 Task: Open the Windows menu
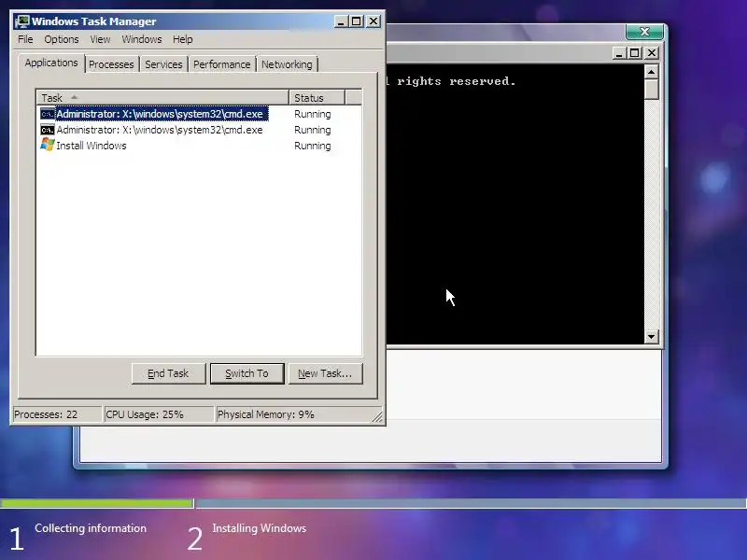point(142,39)
